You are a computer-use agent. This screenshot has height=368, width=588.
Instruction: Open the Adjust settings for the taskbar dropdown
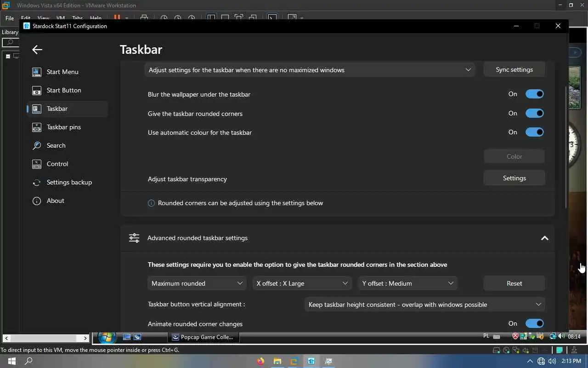310,70
